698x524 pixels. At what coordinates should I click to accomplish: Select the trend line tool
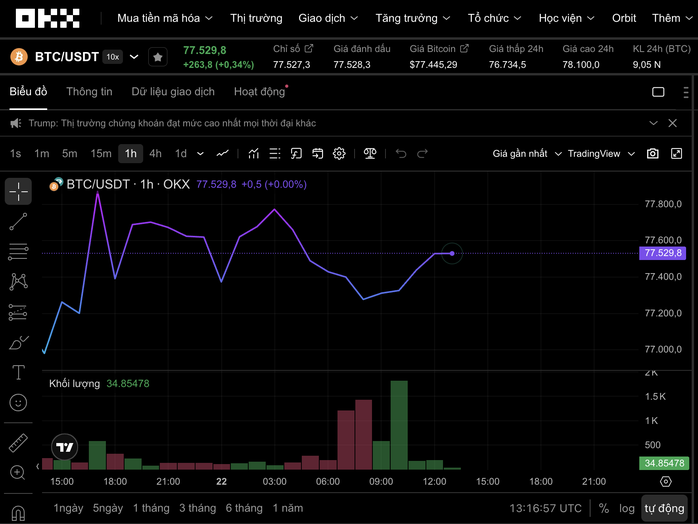click(18, 222)
